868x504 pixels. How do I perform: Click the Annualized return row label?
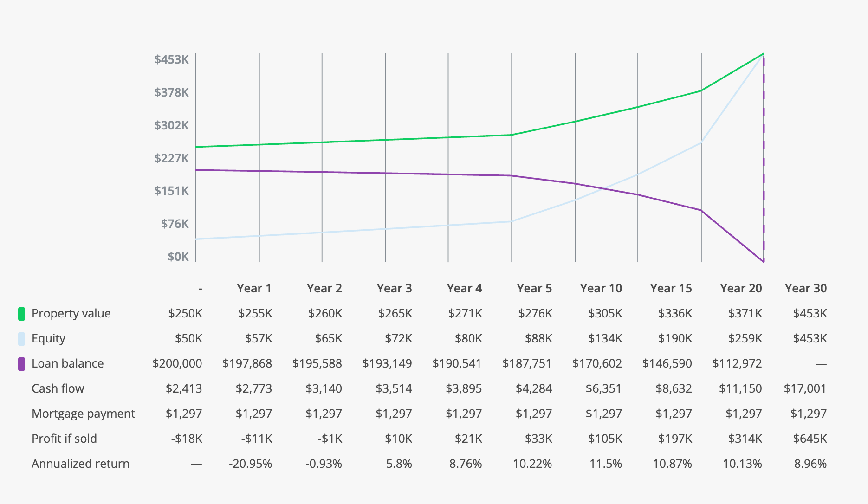click(x=80, y=464)
